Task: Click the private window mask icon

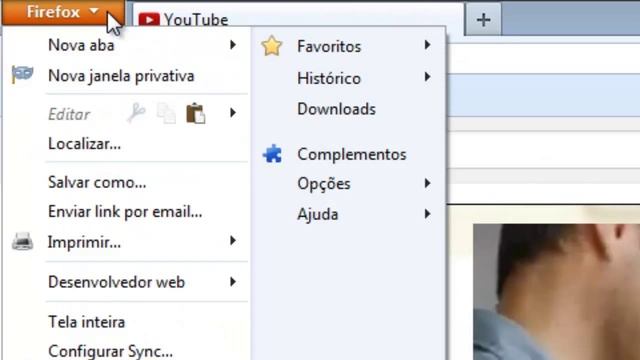Action: 22,75
